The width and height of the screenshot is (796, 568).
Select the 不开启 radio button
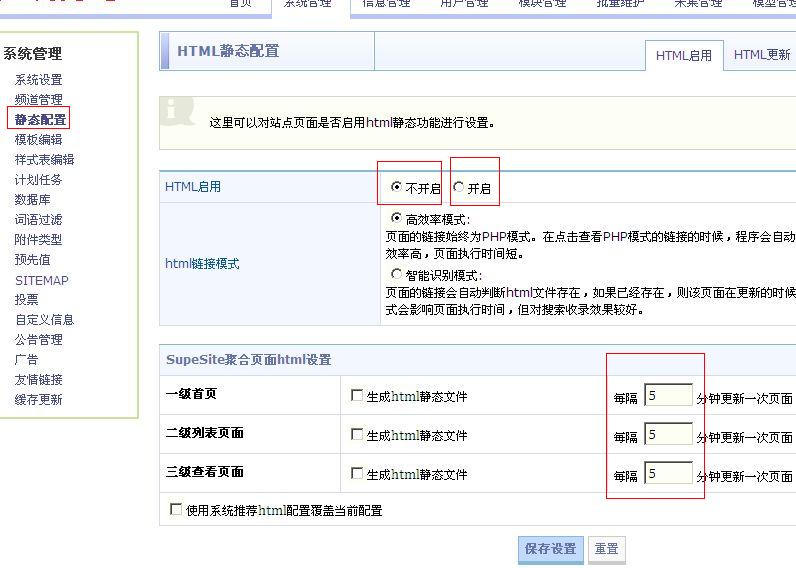tap(396, 187)
